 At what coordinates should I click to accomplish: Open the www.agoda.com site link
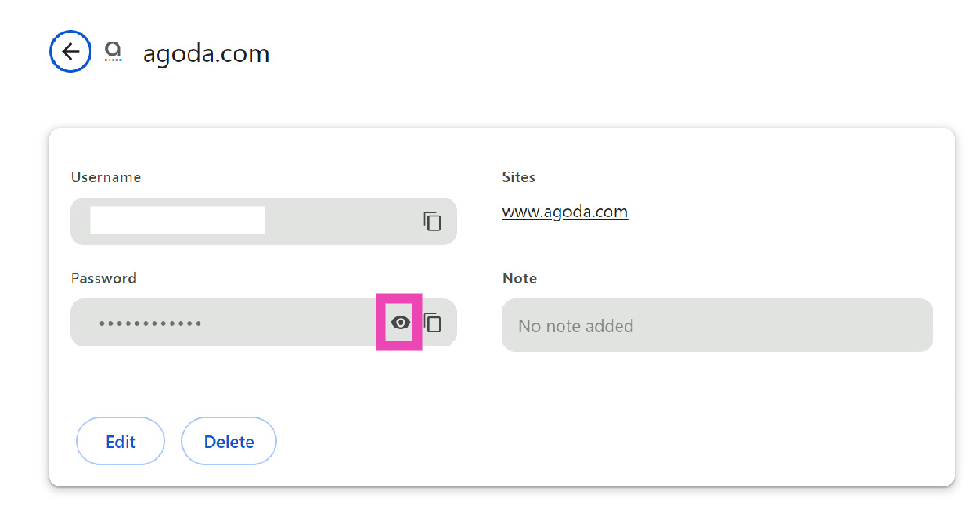pyautogui.click(x=564, y=212)
